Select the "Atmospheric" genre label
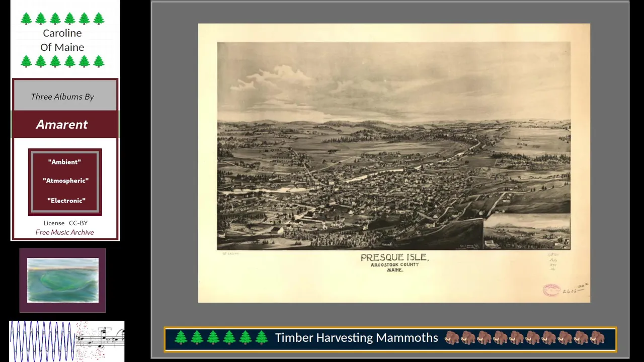 pos(65,180)
